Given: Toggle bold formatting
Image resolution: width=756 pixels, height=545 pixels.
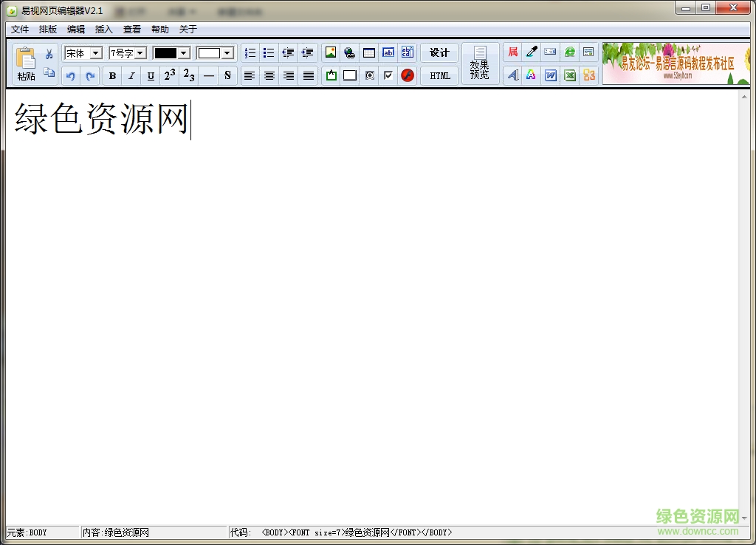Looking at the screenshot, I should [112, 75].
